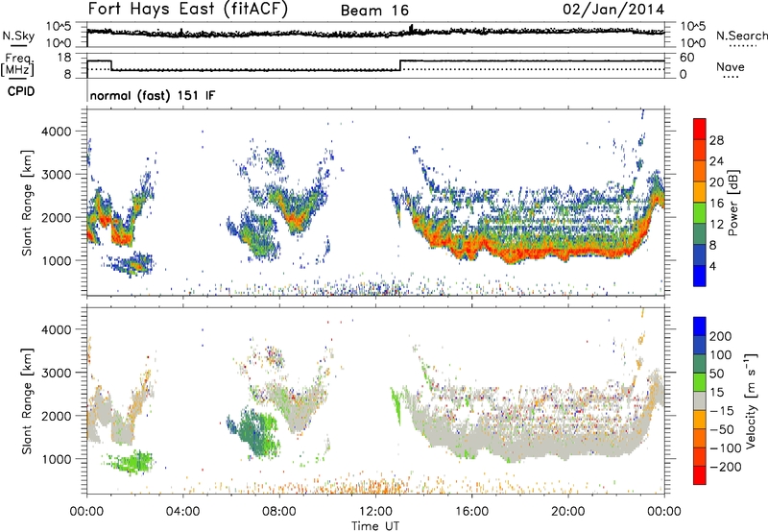
Task: Click the 'Freq. [MHz]' axis label
Action: pos(17,65)
